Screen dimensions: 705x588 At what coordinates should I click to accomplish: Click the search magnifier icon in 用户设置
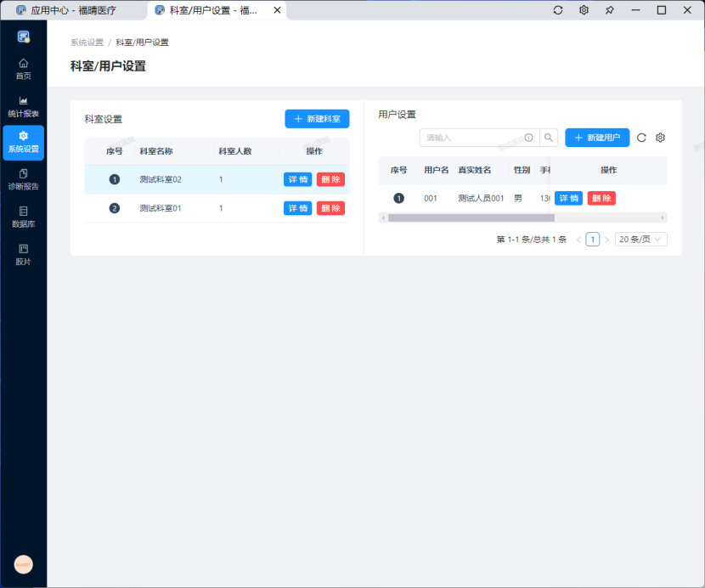(x=549, y=138)
